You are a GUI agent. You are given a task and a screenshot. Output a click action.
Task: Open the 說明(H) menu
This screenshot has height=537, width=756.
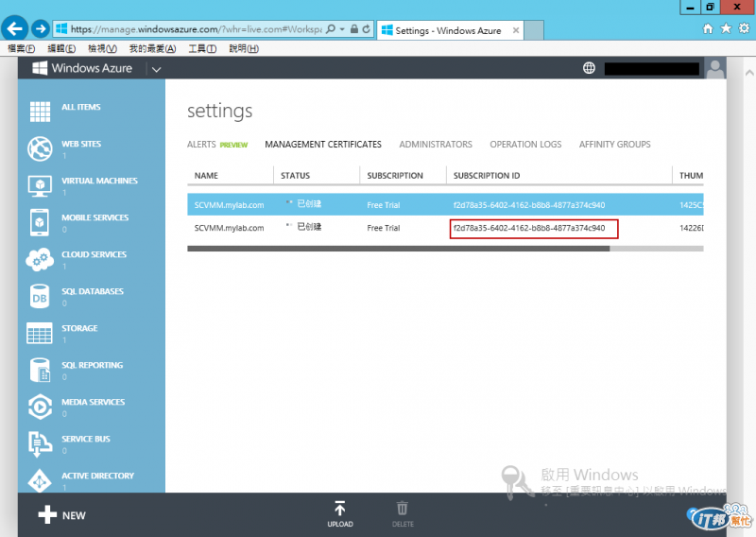coord(244,48)
